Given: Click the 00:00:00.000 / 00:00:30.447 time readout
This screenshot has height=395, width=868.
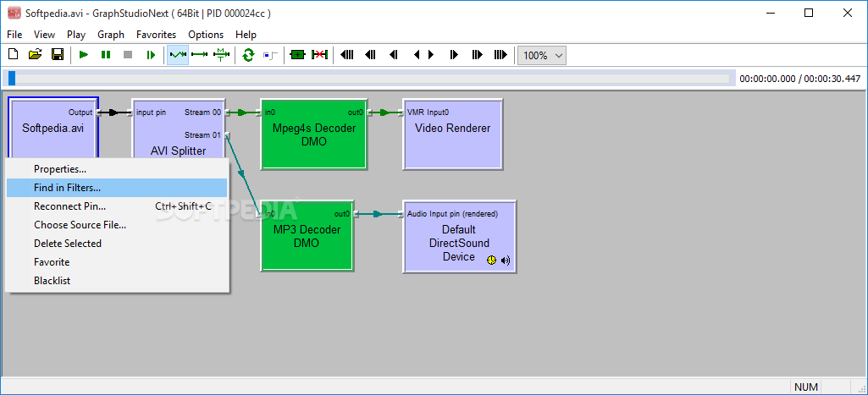Looking at the screenshot, I should (800, 79).
